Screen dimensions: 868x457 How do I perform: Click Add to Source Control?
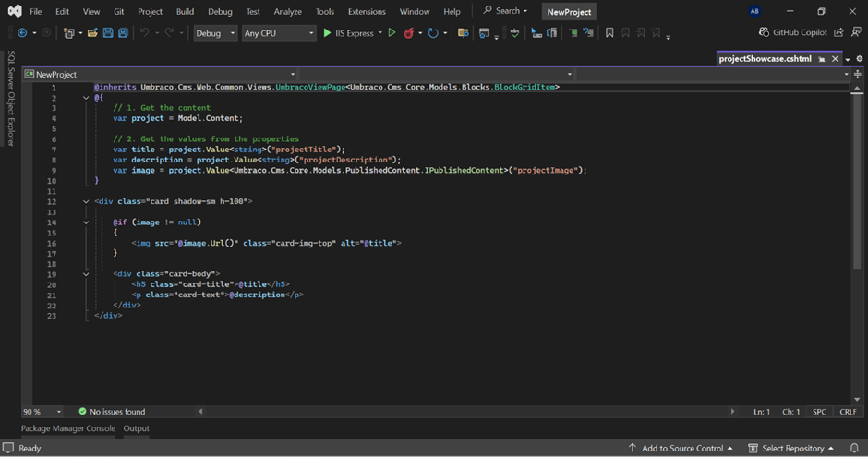click(681, 448)
